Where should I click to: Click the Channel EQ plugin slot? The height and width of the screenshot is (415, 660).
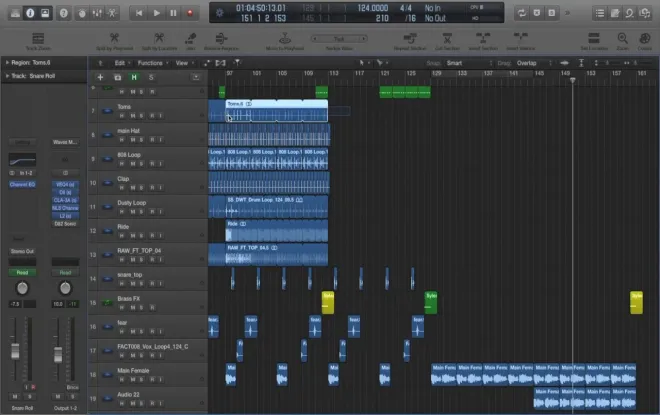[22, 183]
